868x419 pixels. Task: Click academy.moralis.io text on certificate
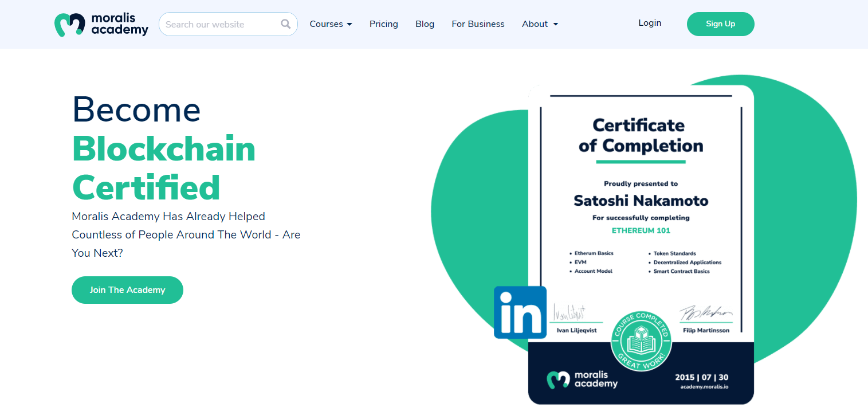point(704,387)
